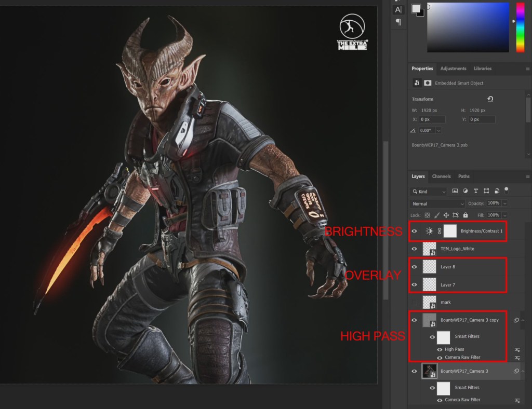Open the Character panel icon
This screenshot has height=409, width=532.
(x=398, y=10)
